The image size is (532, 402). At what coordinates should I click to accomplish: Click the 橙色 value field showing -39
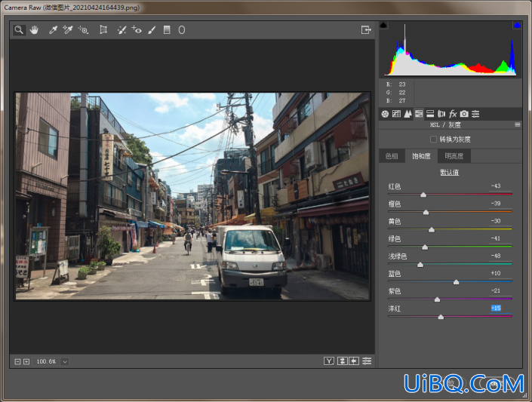[500, 204]
